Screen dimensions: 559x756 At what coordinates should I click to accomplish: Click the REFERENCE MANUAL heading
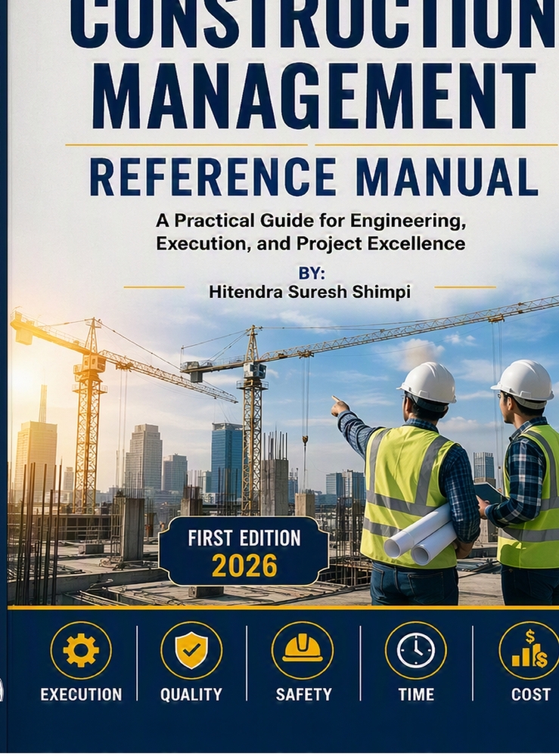click(x=313, y=176)
